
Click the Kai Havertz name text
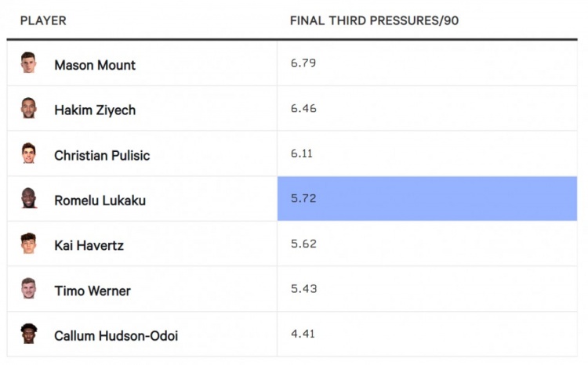tap(89, 245)
